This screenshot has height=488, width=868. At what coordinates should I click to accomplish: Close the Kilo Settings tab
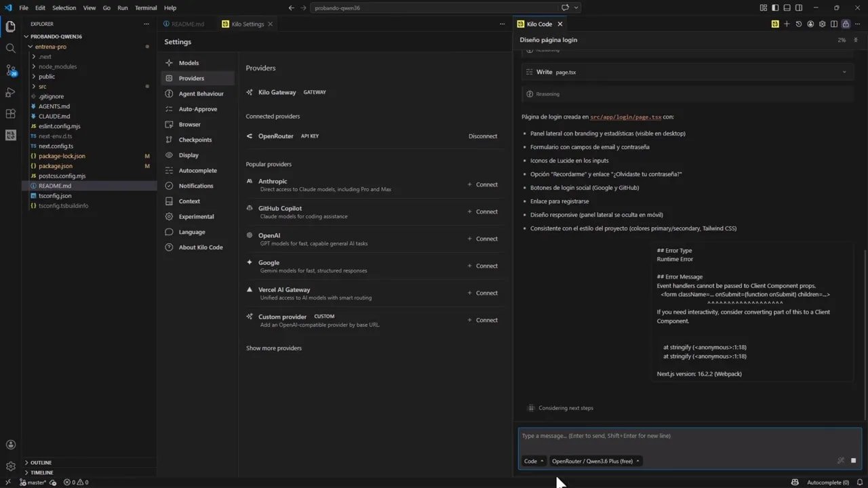pyautogui.click(x=271, y=24)
